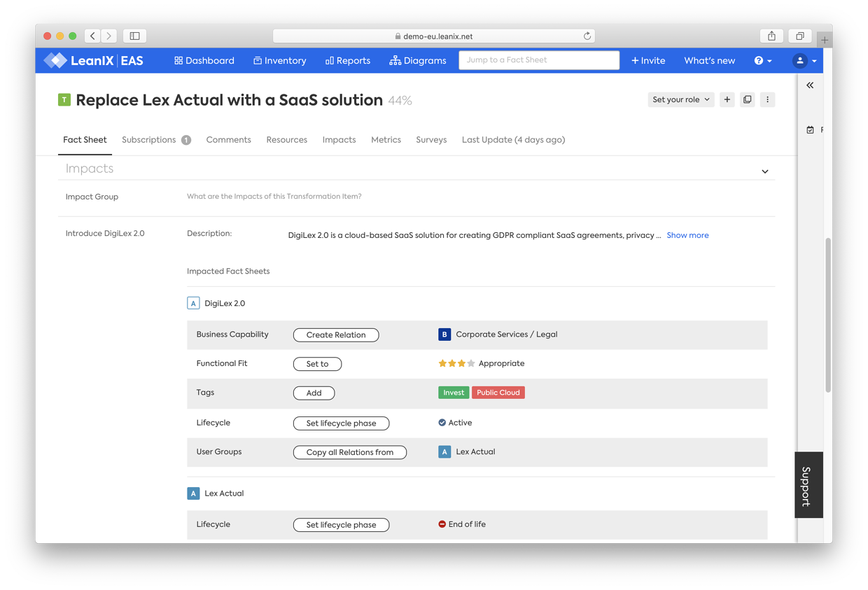The image size is (868, 590).
Task: Click the End of life red icon
Action: (442, 524)
